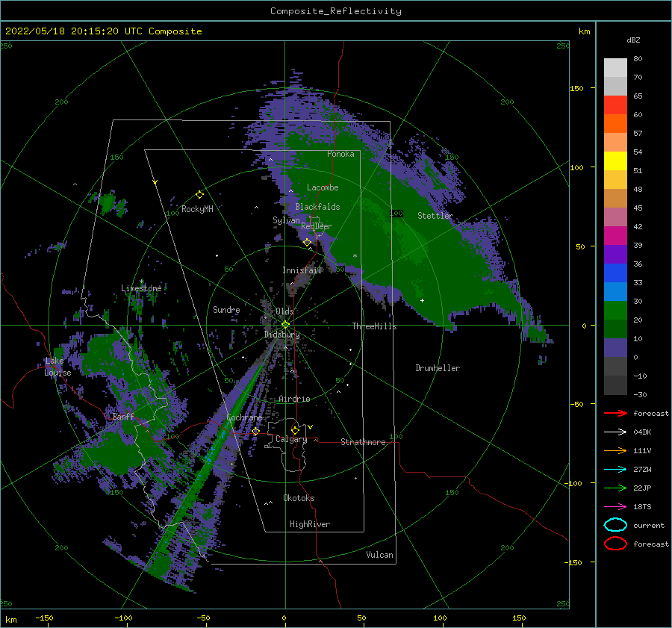Screen dimensions: 672x628
Task: Click the Ponoka city label
Action: pos(340,154)
